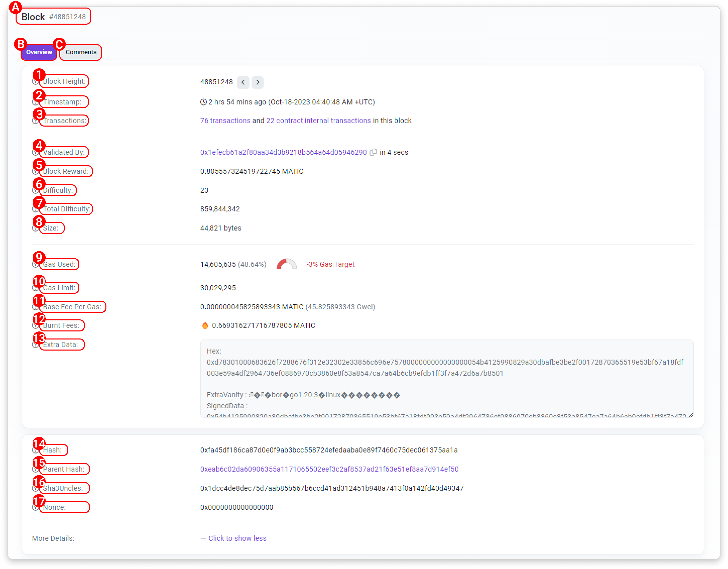Open the Parent Hash link
The width and height of the screenshot is (728, 569).
coord(329,469)
